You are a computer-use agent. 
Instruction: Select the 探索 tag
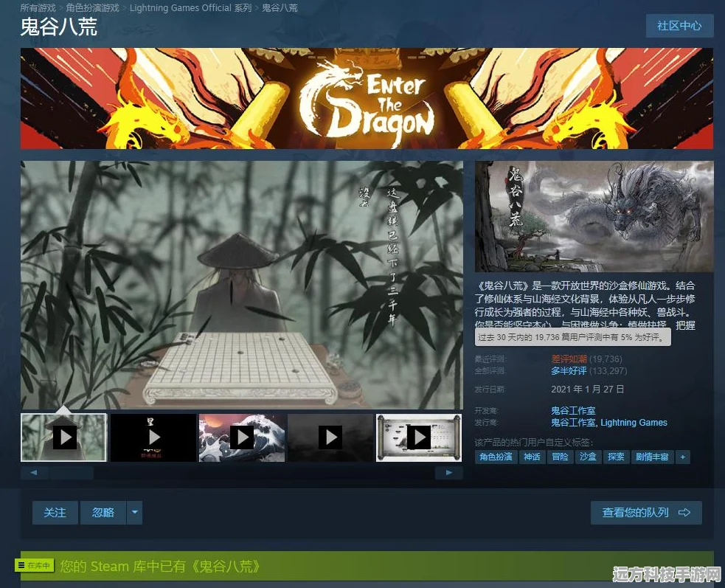pos(616,457)
